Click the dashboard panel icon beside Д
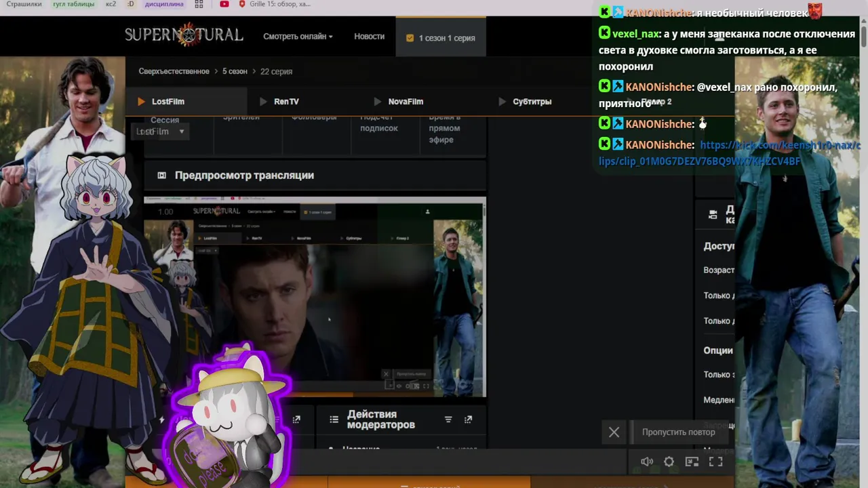868x488 pixels. click(713, 214)
